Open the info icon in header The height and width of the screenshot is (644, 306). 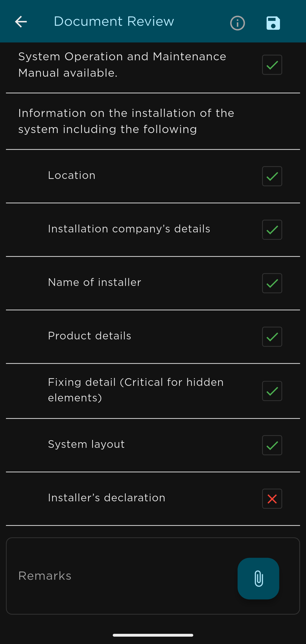coord(237,23)
